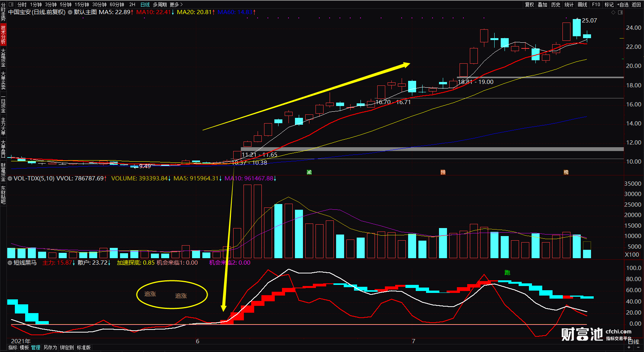The height and width of the screenshot is (352, 644).
Task: Switch to the 1分钟 period tab
Action: click(x=36, y=5)
